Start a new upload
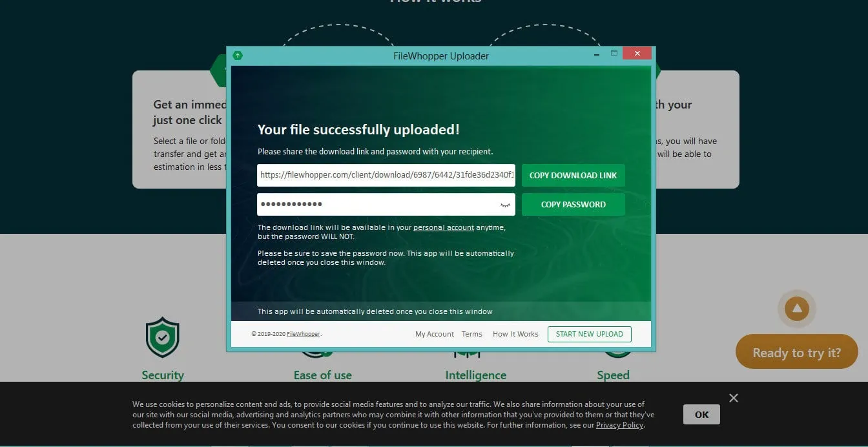 pyautogui.click(x=589, y=334)
